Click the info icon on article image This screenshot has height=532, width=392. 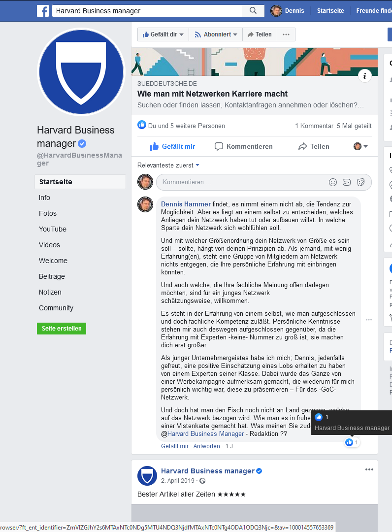(364, 76)
